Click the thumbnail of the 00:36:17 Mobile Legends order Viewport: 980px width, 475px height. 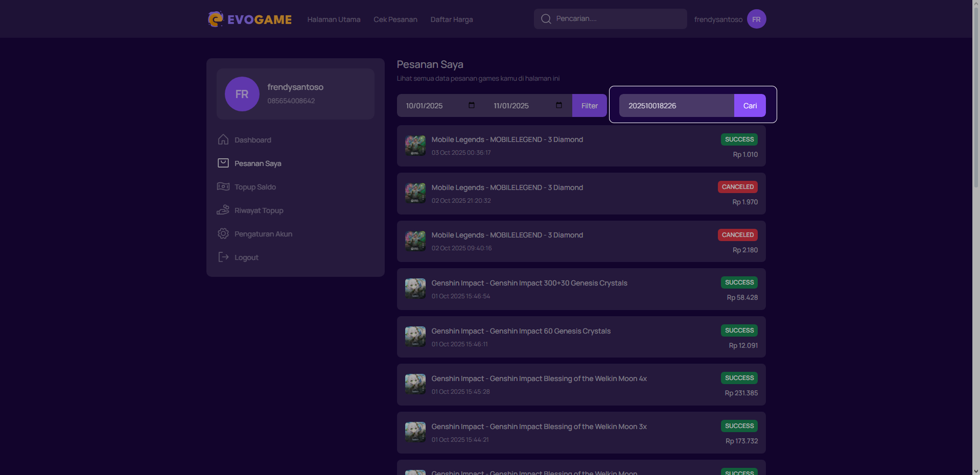[415, 146]
